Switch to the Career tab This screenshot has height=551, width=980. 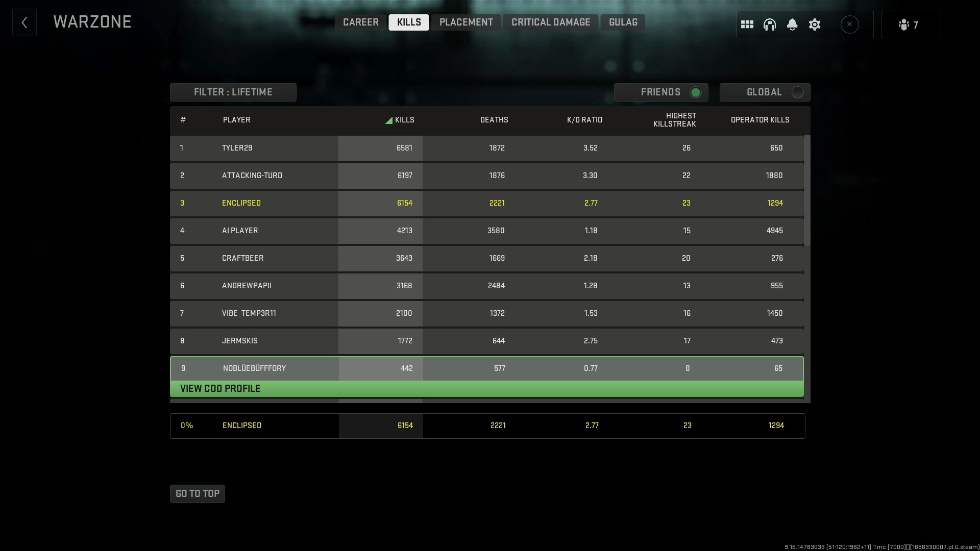(x=360, y=22)
